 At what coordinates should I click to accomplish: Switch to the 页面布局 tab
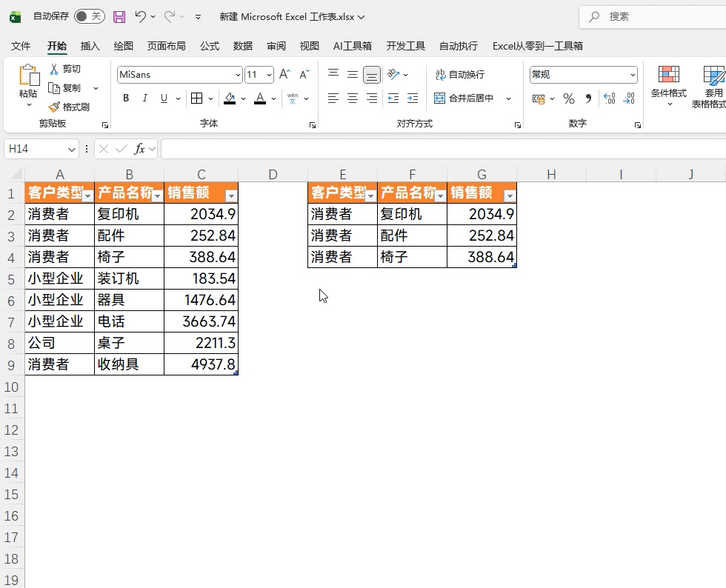(x=166, y=46)
